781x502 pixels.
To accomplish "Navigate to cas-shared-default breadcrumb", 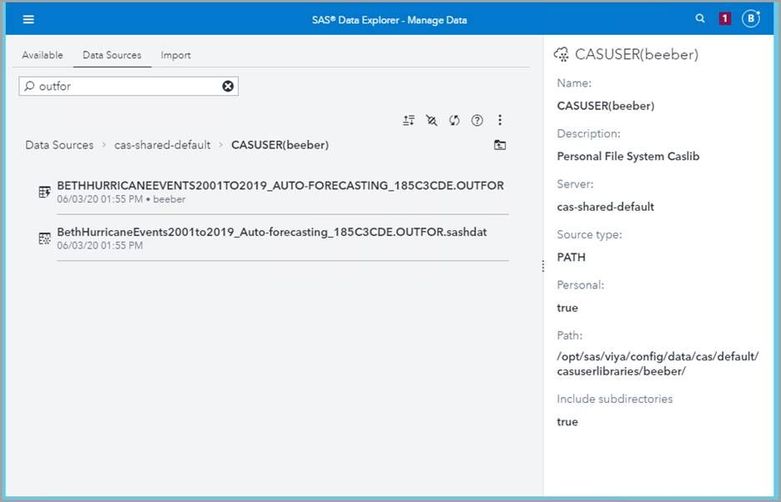I will tap(162, 145).
